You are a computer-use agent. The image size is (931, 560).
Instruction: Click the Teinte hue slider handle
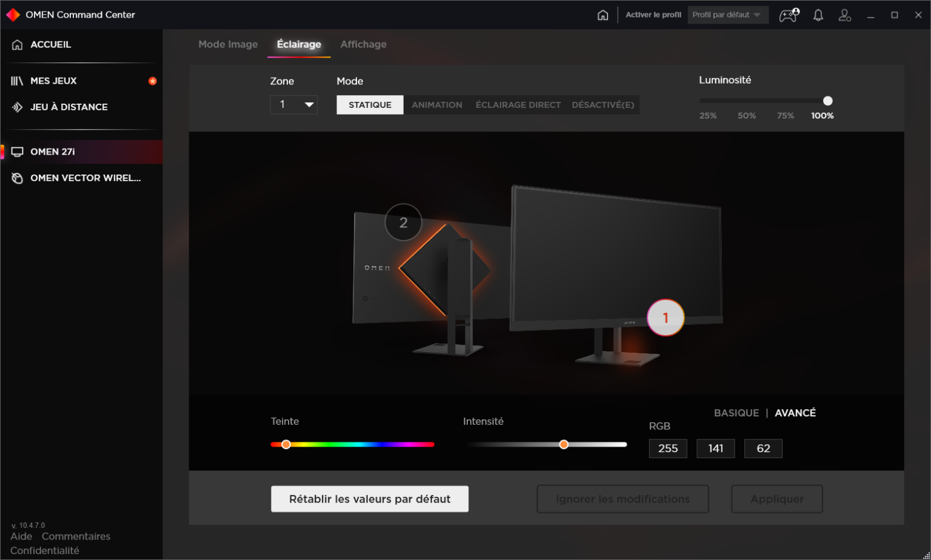(x=286, y=444)
